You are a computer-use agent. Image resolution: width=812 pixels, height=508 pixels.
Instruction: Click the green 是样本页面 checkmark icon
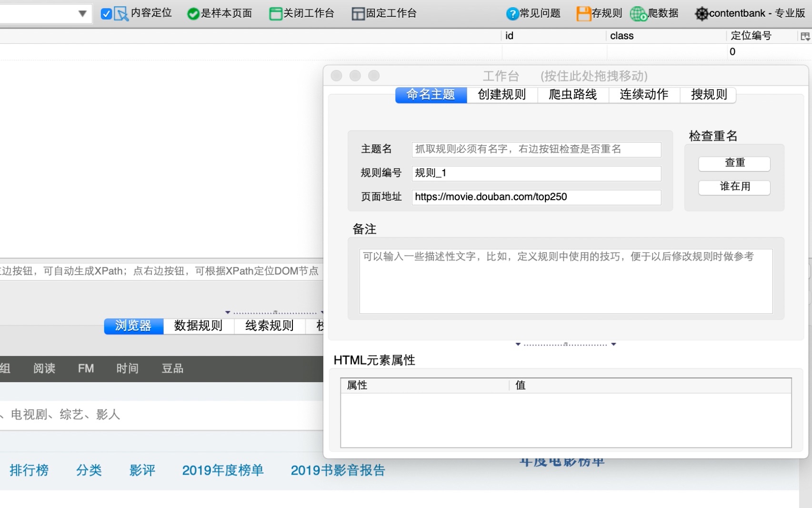pyautogui.click(x=193, y=14)
